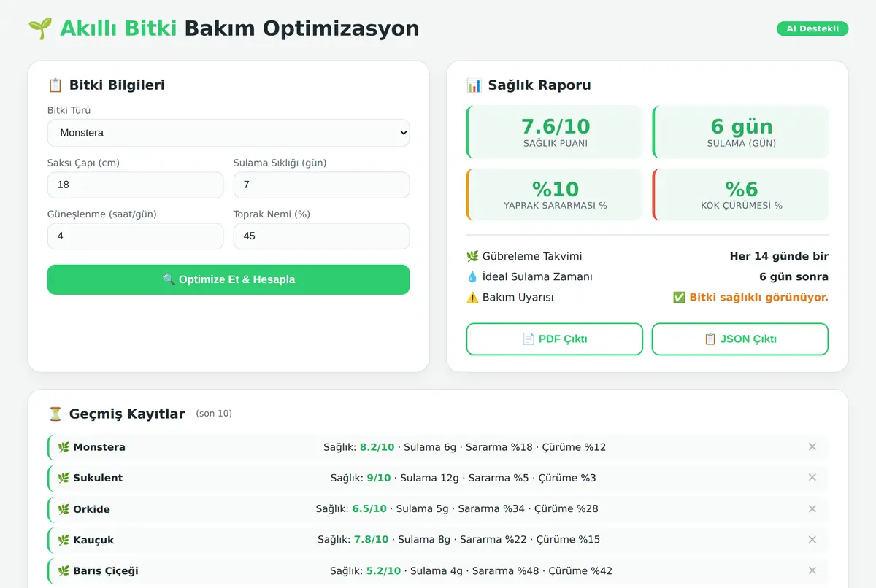Click the seedling logo icon in header

point(40,28)
